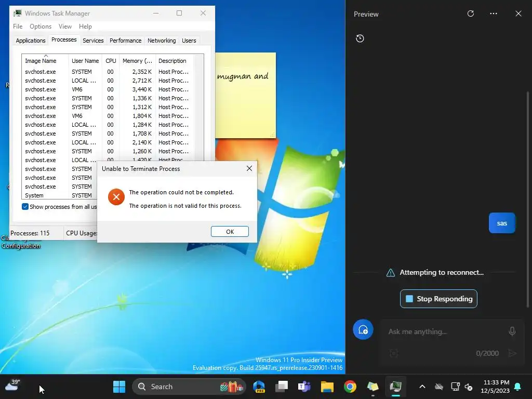532x399 pixels.
Task: Launch Google Chrome from taskbar
Action: [350, 387]
